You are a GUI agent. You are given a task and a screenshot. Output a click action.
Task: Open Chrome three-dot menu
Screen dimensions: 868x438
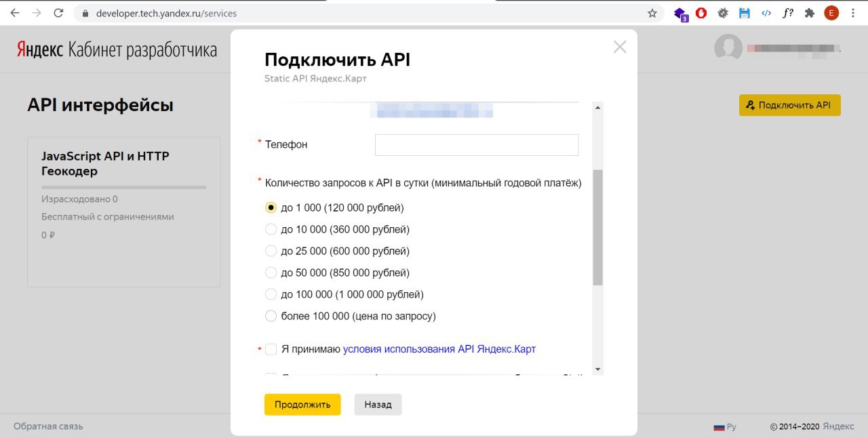tap(852, 13)
